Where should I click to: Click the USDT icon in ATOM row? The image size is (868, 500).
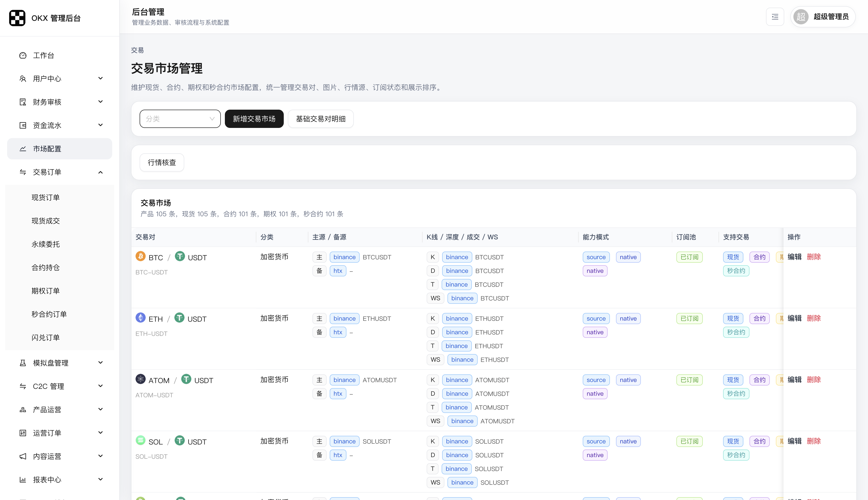186,379
